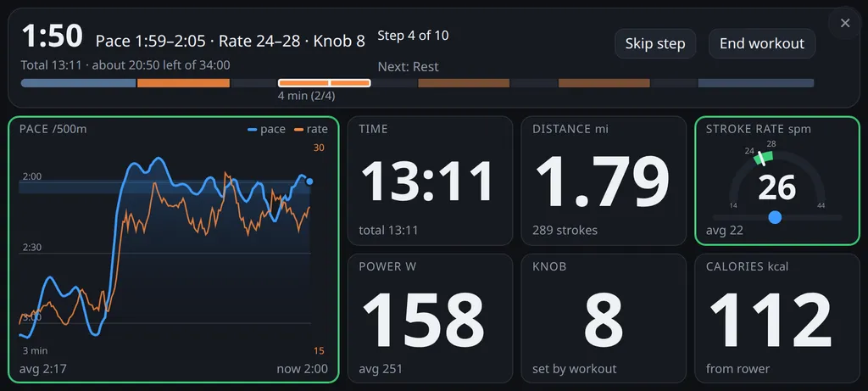
Task: Click the blue endpoint dot on pace line
Action: point(309,182)
